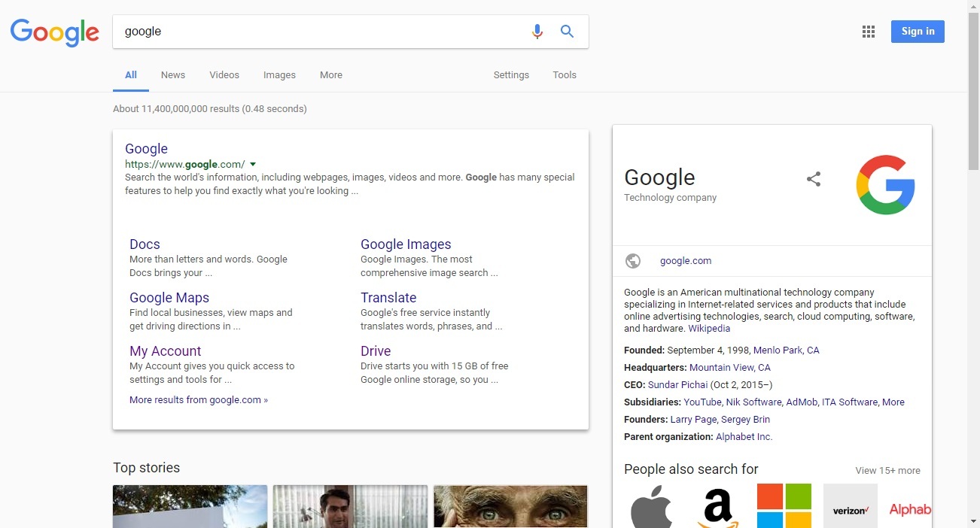
Task: Start voice search with the microphone icon
Action: [537, 32]
